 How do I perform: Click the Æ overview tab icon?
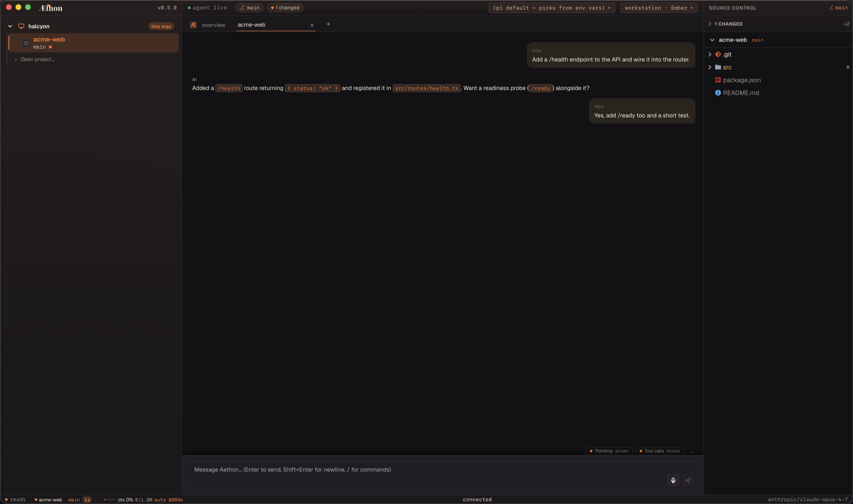click(x=193, y=25)
